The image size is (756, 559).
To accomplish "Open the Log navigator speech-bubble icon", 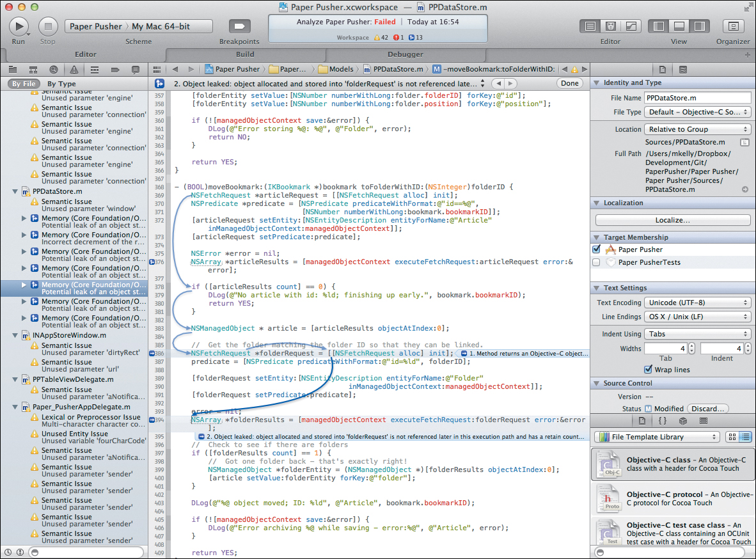I will click(136, 70).
